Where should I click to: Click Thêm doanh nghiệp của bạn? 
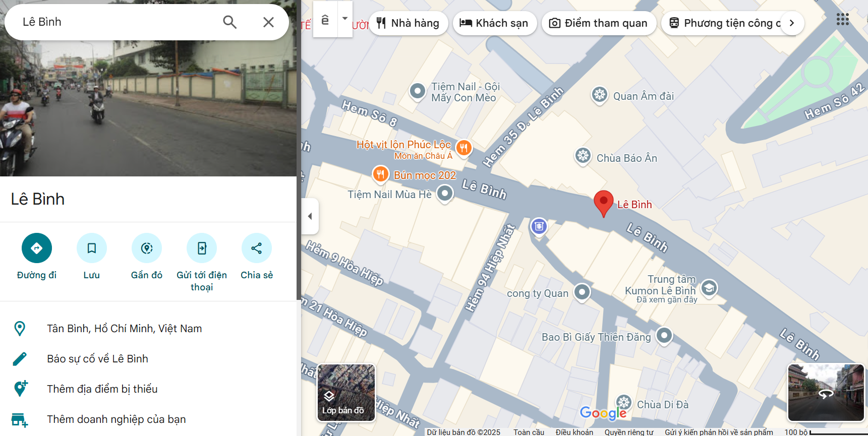tap(148, 419)
